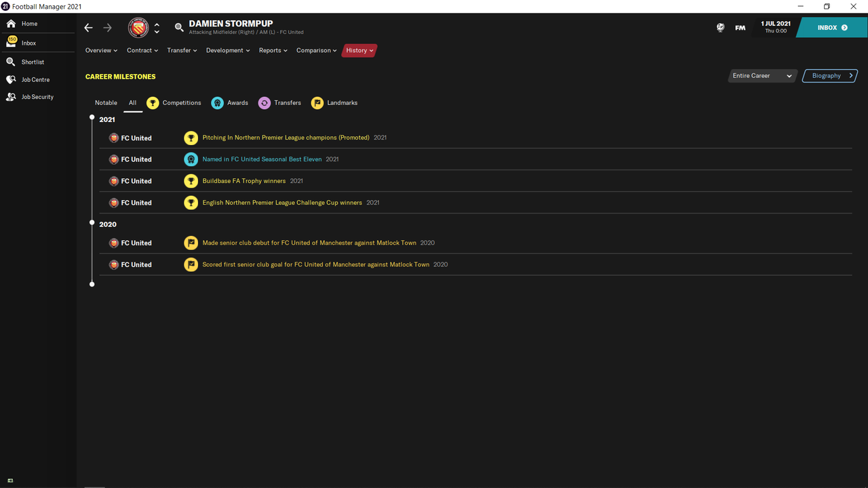Open English Northern Premier League Challenge Cup winners
Image resolution: width=868 pixels, height=488 pixels.
coord(282,203)
